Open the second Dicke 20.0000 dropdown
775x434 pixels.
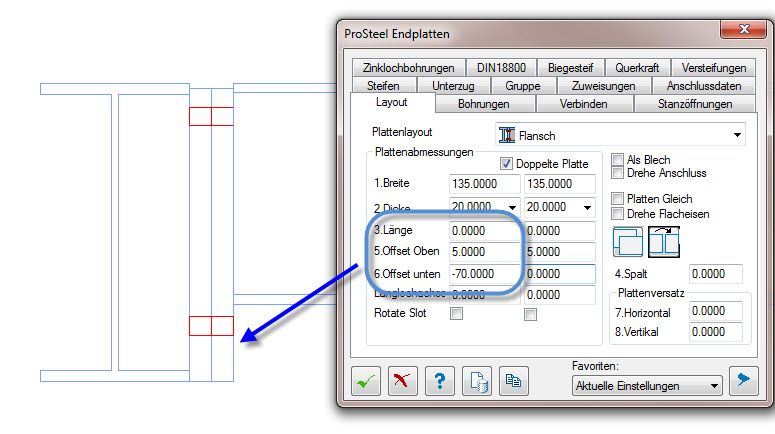pyautogui.click(x=587, y=208)
